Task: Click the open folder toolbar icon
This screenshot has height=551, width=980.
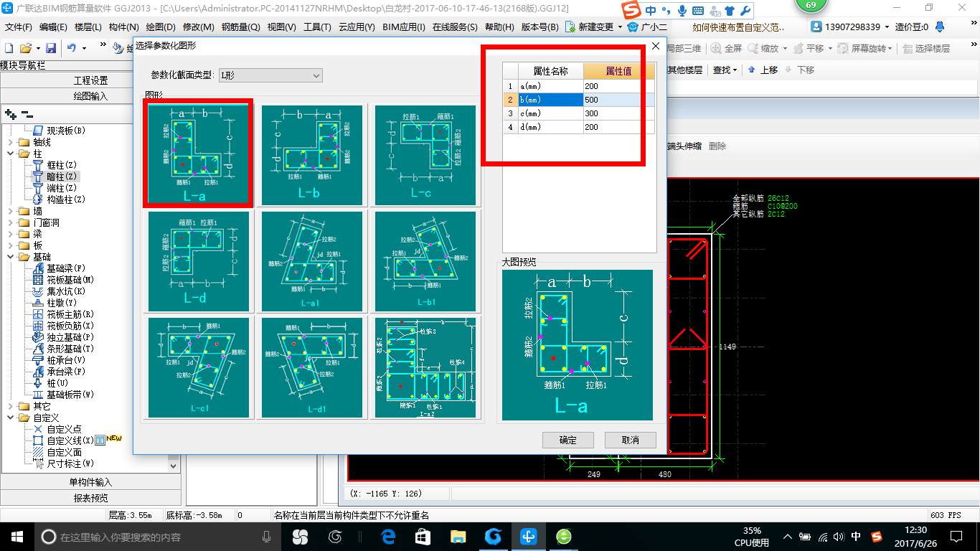Action: 25,48
